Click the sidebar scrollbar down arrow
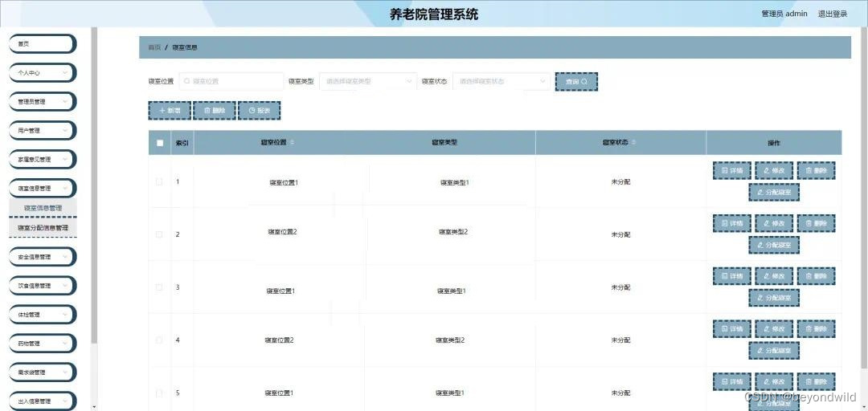 pyautogui.click(x=94, y=407)
